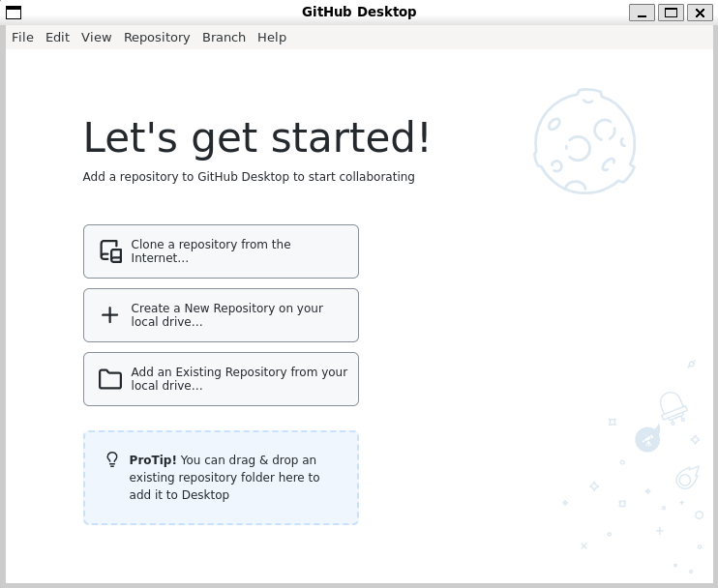Click 'Add a repository to GitHub Desktop' subtitle
Image resolution: width=718 pixels, height=588 pixels.
click(x=249, y=177)
